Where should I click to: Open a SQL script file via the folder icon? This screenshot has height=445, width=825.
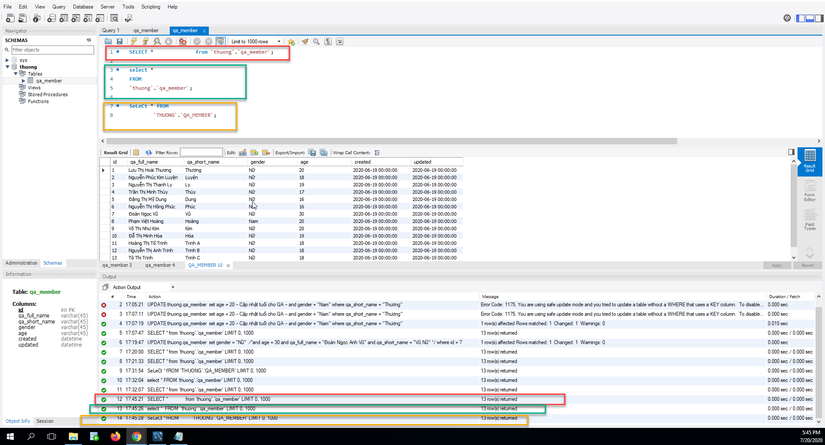coord(108,42)
